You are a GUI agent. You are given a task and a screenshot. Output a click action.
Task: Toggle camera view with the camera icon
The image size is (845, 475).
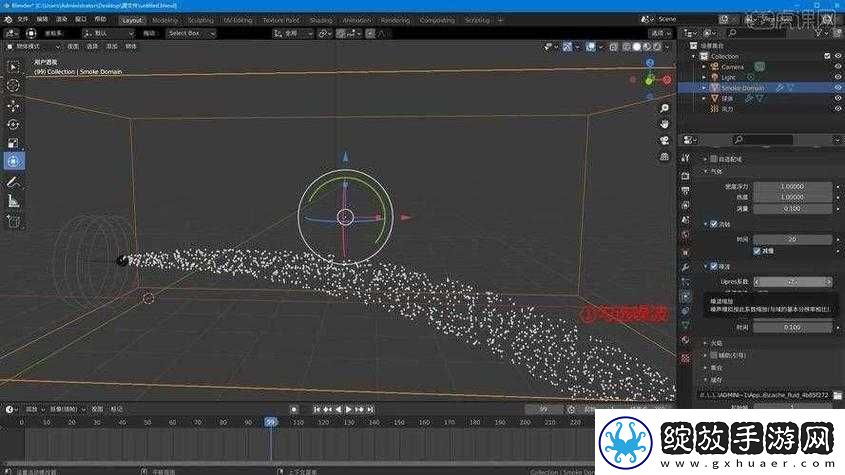click(x=664, y=140)
